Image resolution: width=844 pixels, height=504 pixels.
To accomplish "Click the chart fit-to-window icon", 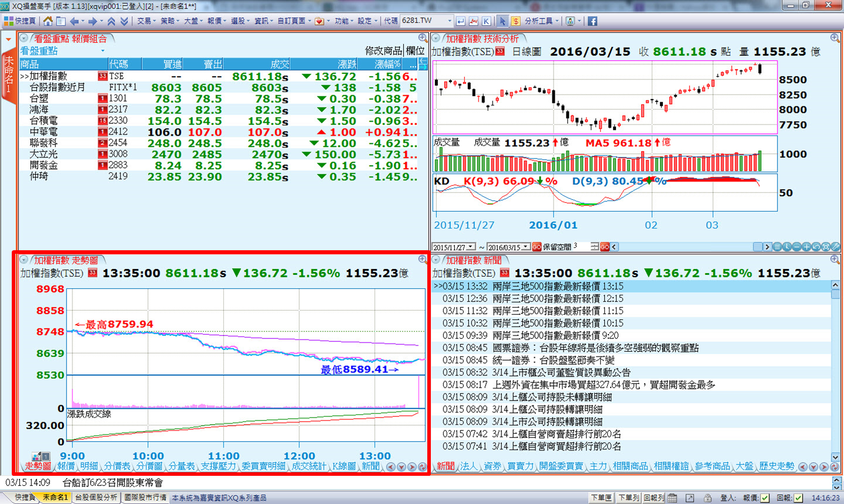I will [825, 247].
